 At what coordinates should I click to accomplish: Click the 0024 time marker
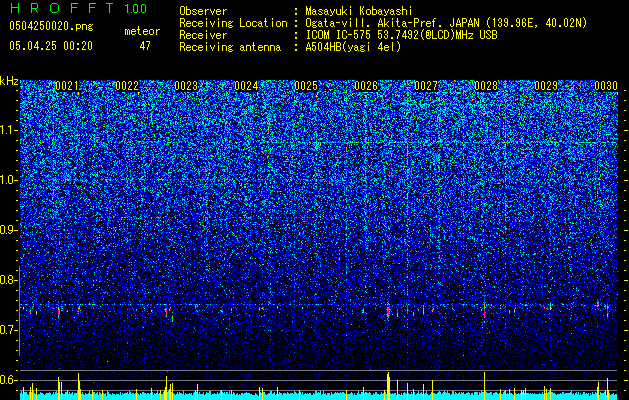[x=246, y=86]
